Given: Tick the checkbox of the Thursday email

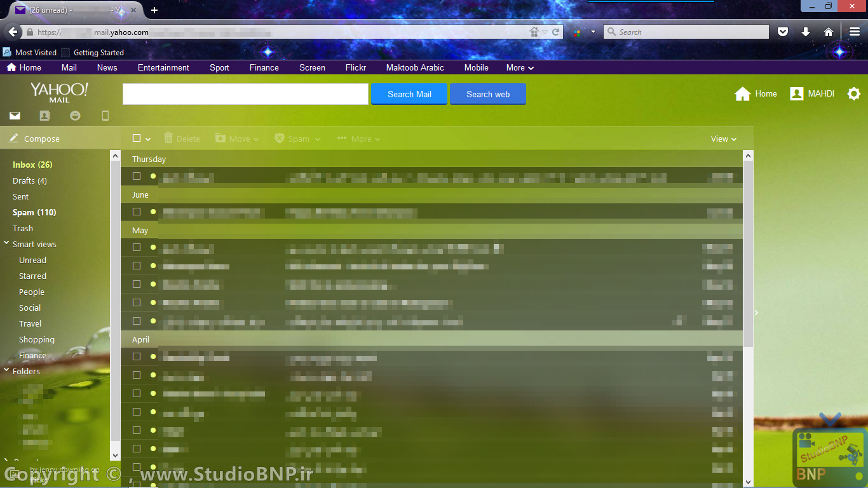Looking at the screenshot, I should 137,176.
